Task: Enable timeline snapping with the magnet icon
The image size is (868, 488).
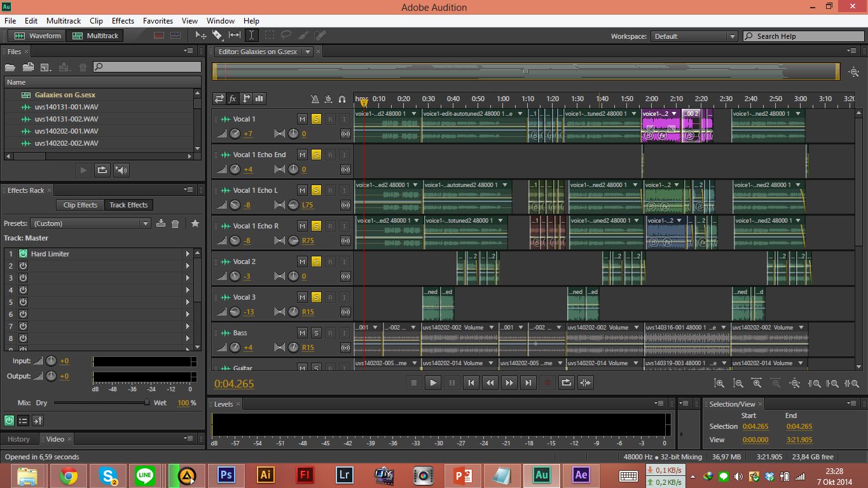Action: point(342,99)
